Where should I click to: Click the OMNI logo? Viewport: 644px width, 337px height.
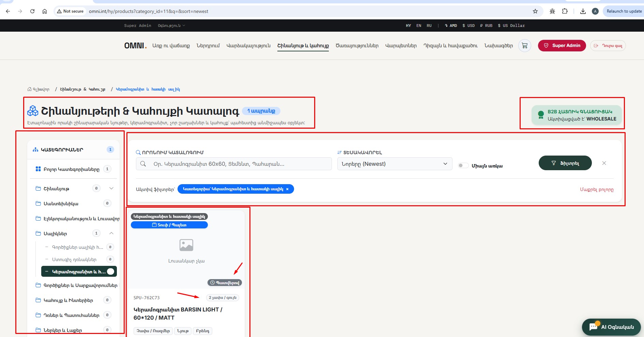coord(135,46)
